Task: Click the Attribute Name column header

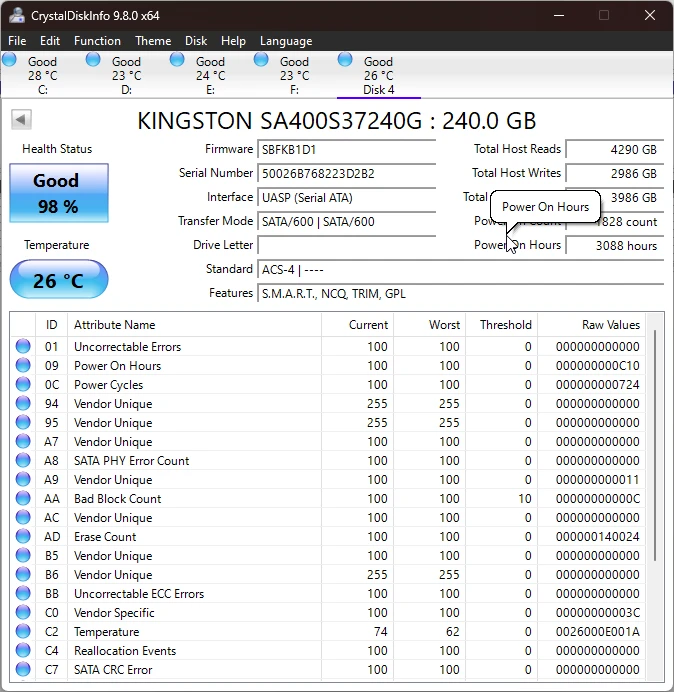Action: tap(194, 325)
